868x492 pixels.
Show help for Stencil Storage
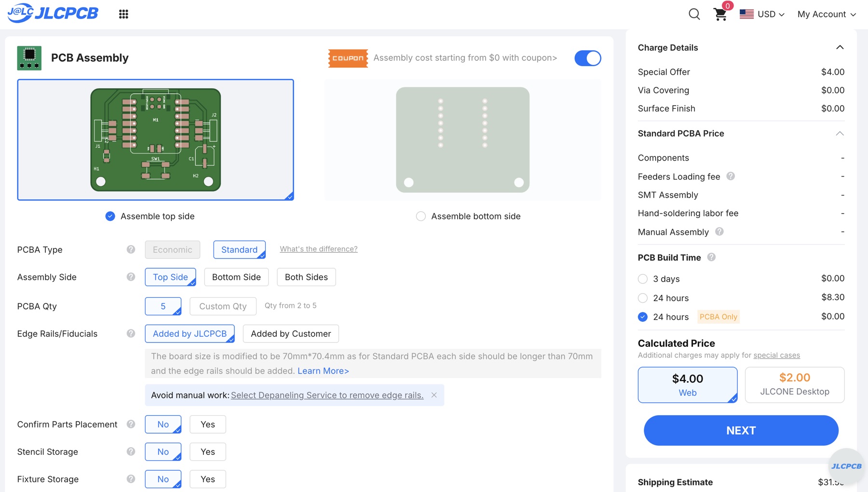click(131, 451)
